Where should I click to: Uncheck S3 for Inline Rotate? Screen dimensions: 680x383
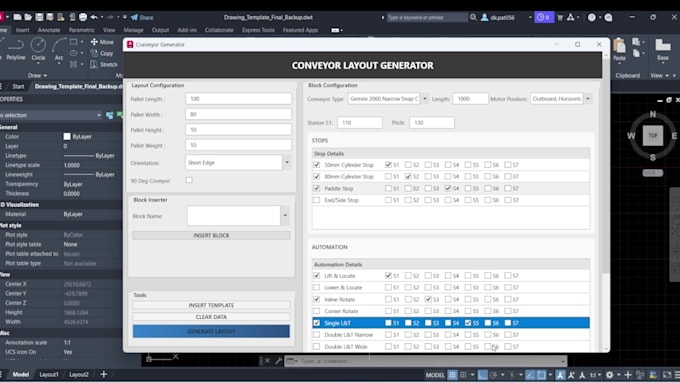[428, 299]
